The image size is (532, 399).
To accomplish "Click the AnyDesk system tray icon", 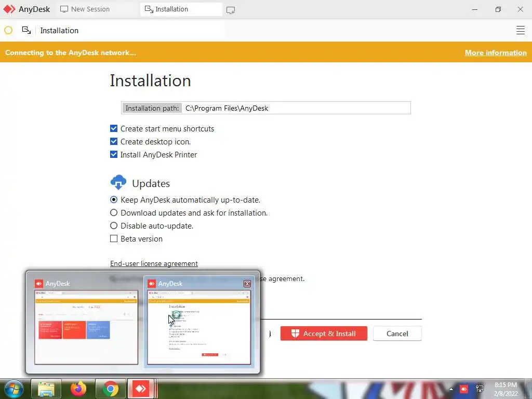I will point(464,389).
